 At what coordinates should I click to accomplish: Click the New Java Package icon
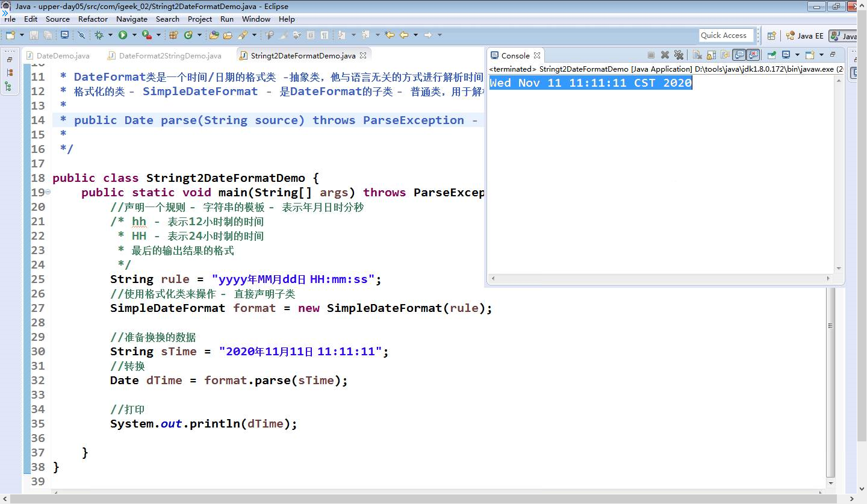tap(173, 35)
